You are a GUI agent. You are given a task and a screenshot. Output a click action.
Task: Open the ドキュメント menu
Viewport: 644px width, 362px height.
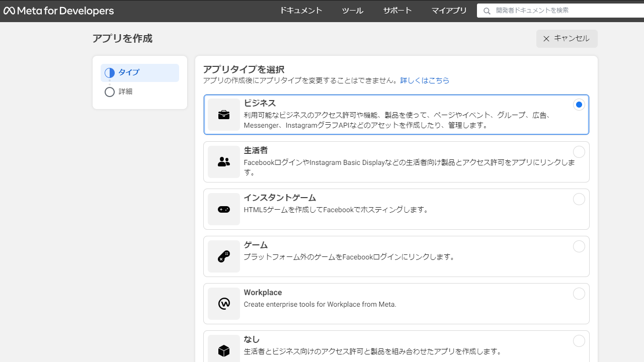[300, 10]
